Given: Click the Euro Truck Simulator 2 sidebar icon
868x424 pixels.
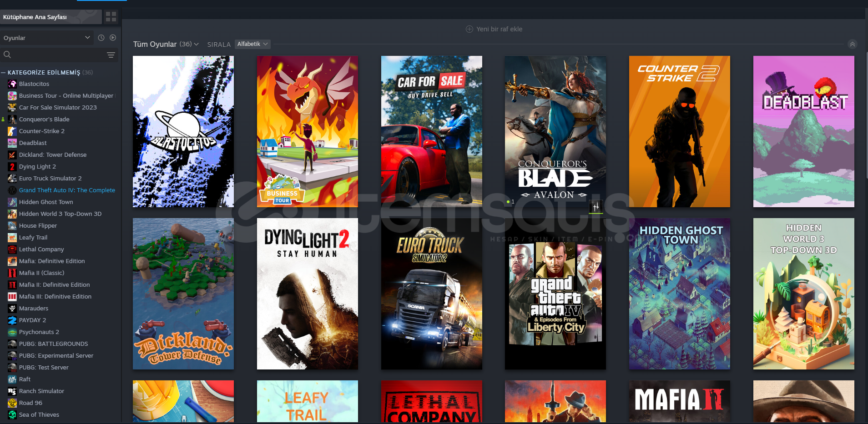Looking at the screenshot, I should [12, 178].
